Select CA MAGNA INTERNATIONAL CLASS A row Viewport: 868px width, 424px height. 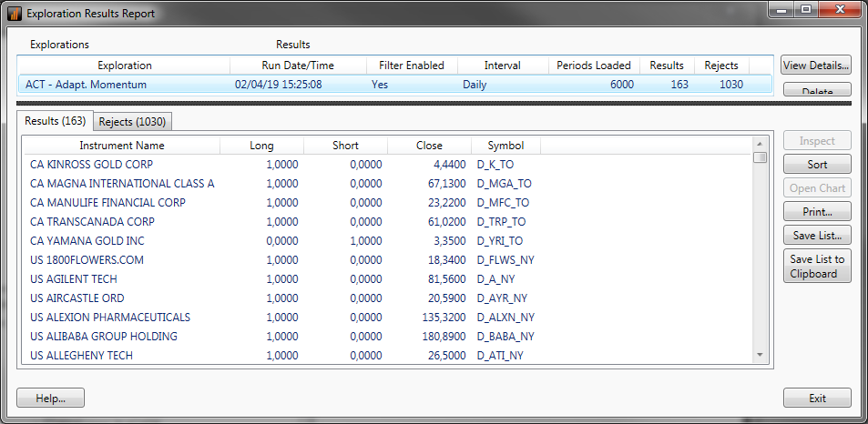tap(387, 184)
